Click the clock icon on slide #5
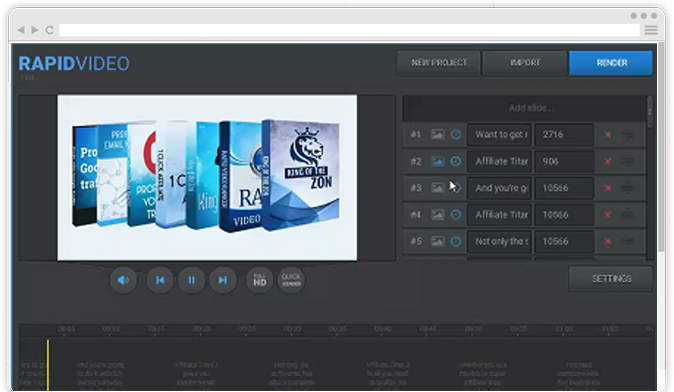 tap(456, 241)
